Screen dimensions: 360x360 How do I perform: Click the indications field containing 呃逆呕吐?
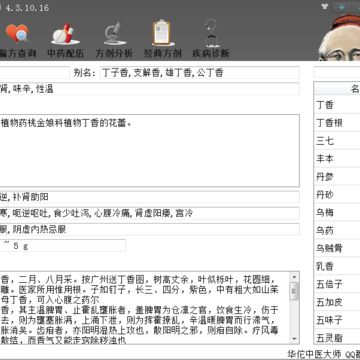pos(150,213)
